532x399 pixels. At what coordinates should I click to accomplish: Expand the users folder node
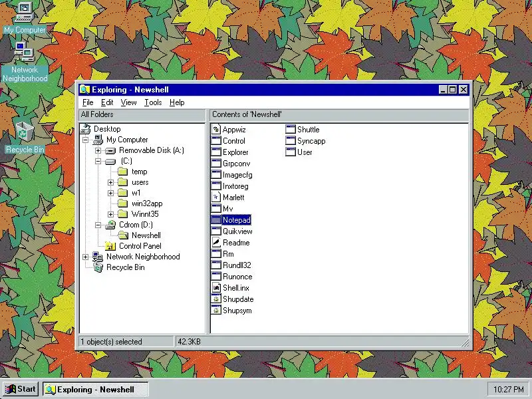coord(110,182)
